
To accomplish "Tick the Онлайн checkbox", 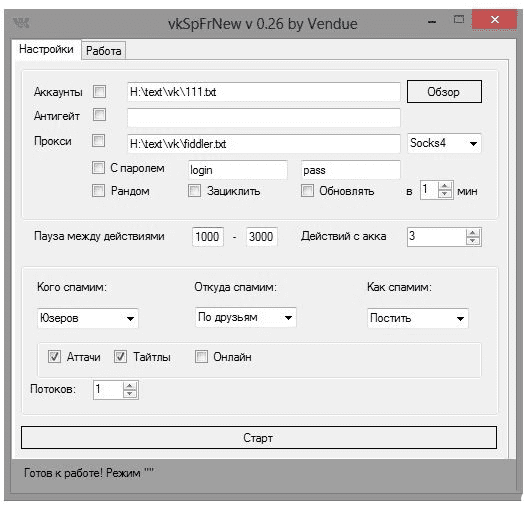I will coord(201,357).
